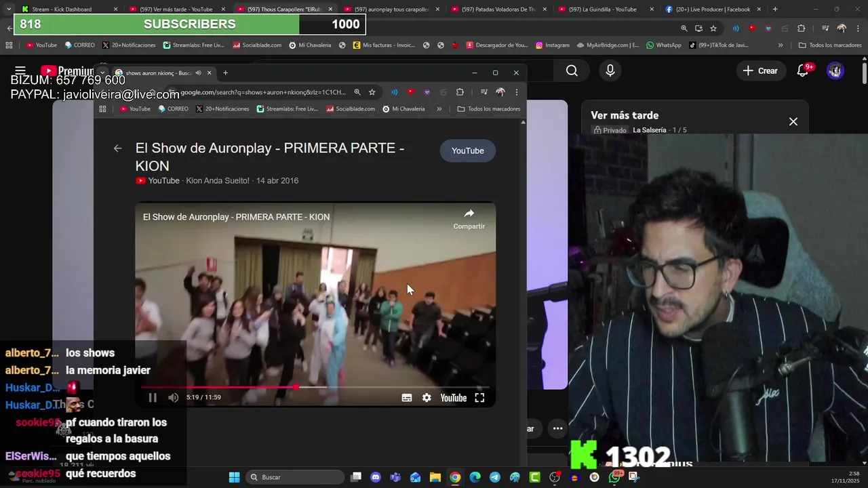Open Microsoft Edge from the taskbar

(x=475, y=477)
